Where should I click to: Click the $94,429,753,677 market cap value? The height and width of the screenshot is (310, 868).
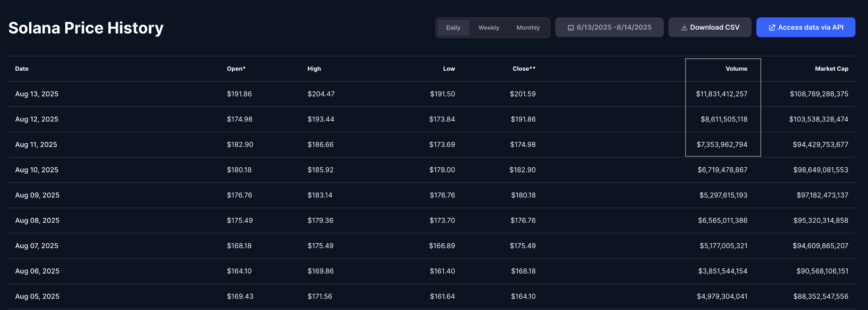(x=821, y=145)
